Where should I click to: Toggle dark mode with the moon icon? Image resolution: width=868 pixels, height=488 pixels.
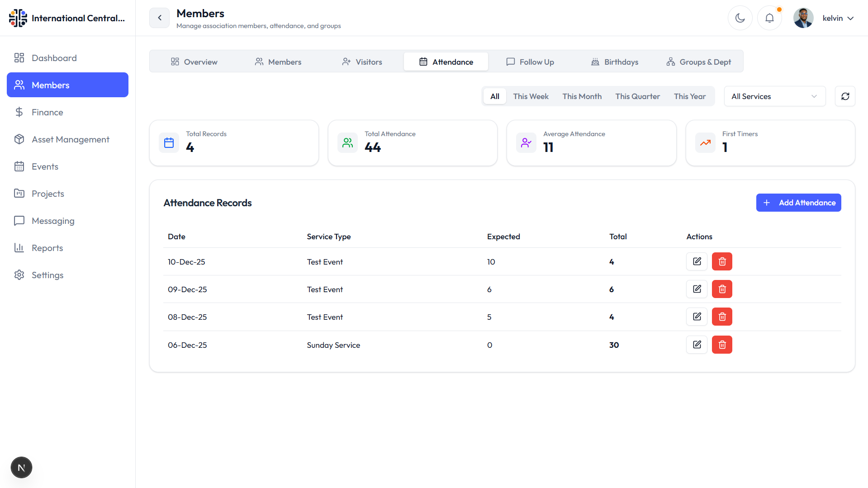point(740,18)
